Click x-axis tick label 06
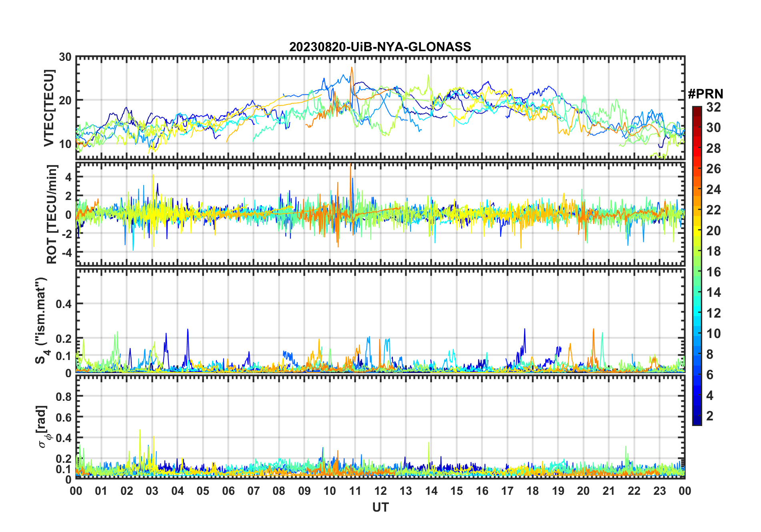Image resolution: width=761 pixels, height=532 pixels. pyautogui.click(x=228, y=491)
